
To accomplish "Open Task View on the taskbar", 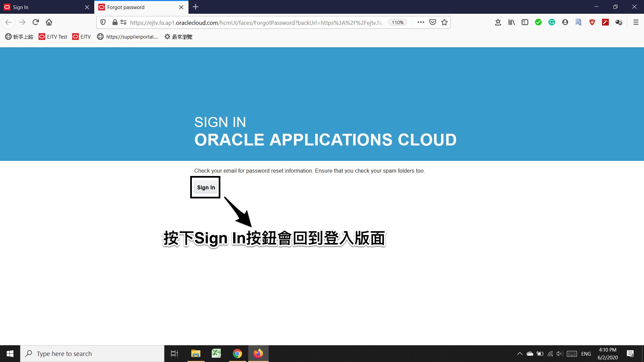I will 174,354.
